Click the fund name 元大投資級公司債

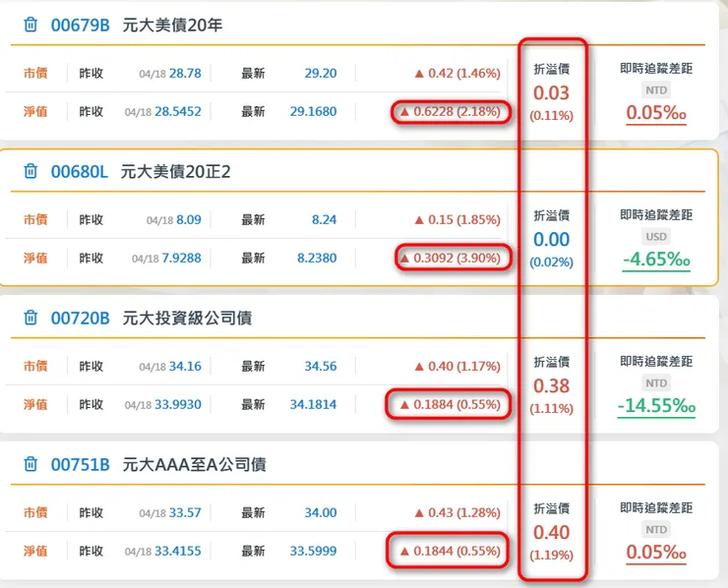188,318
